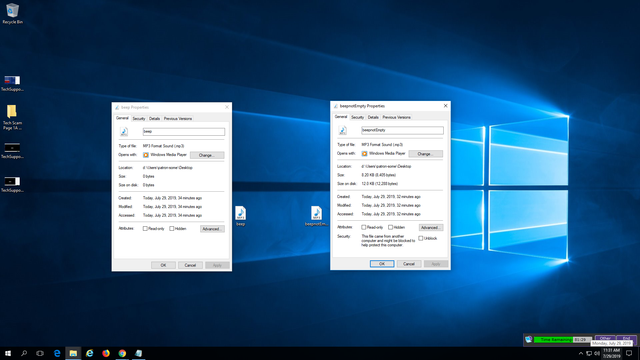Launch Internet Explorer from the taskbar
Screen dimensions: 640x360
90,353
